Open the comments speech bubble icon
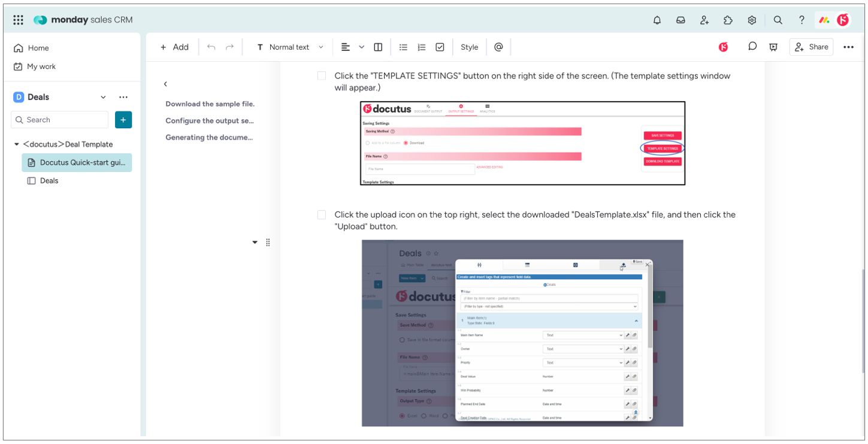Image resolution: width=868 pixels, height=444 pixels. [x=752, y=47]
